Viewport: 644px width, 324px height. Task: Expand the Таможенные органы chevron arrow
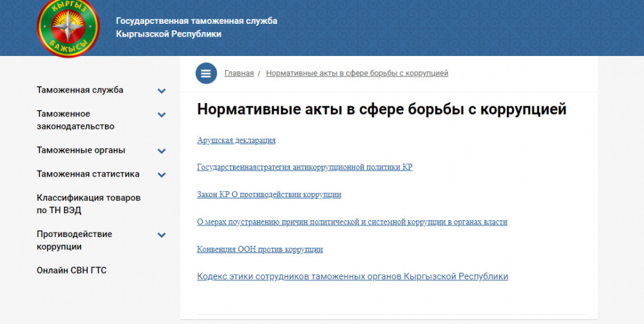click(x=162, y=151)
